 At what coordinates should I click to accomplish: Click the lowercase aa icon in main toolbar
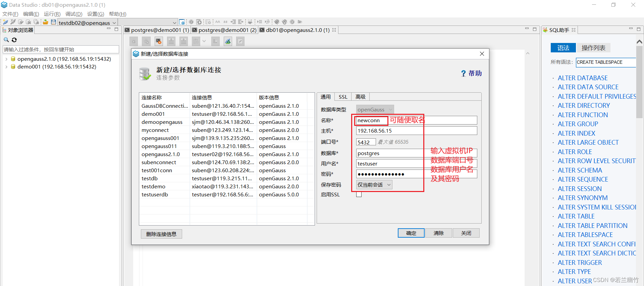coord(225,22)
